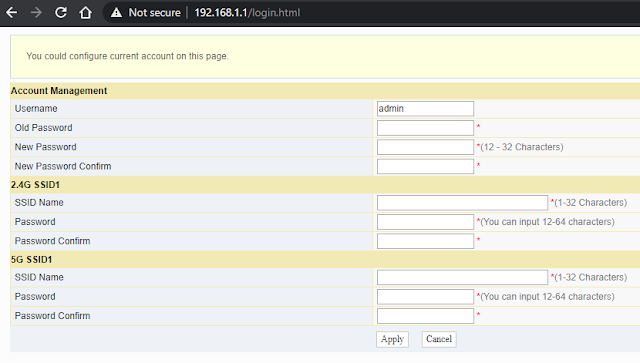Click the New Password Confirm field
Screen dimensions: 640x363
[425, 166]
